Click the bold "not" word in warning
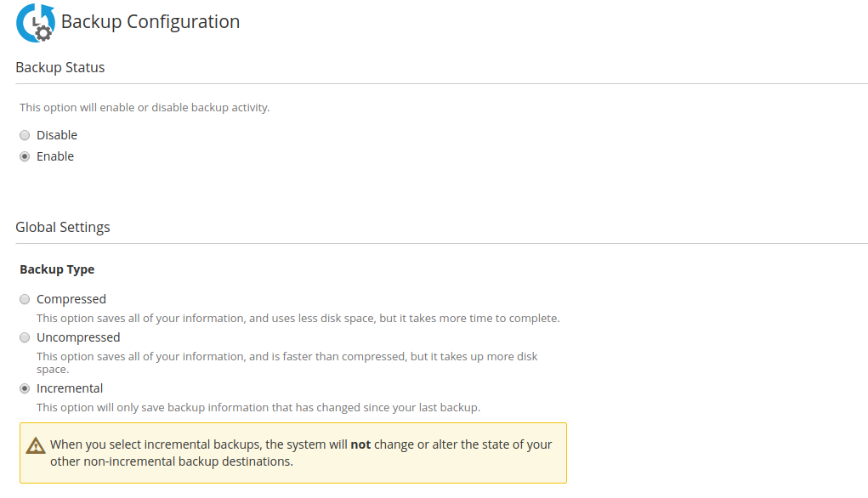The image size is (868, 498). (360, 444)
